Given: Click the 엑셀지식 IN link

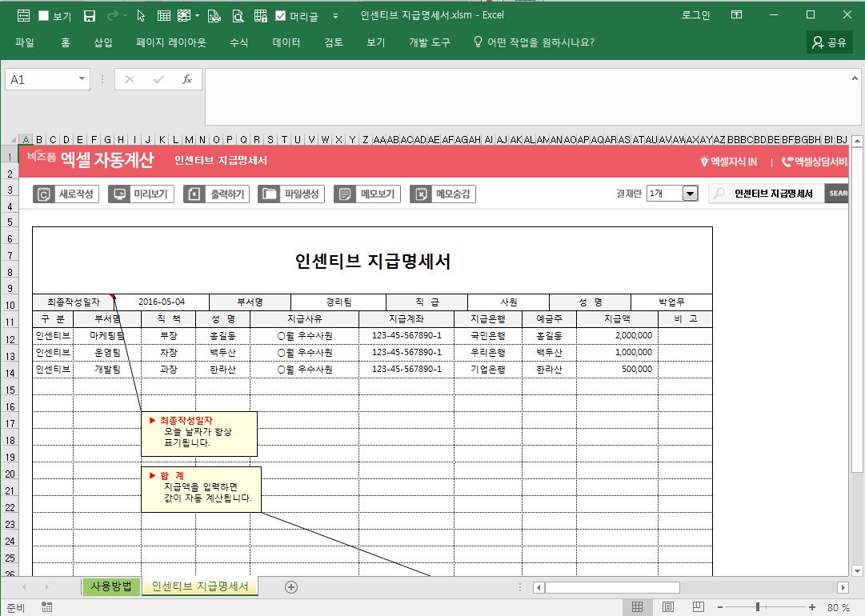Looking at the screenshot, I should (729, 162).
